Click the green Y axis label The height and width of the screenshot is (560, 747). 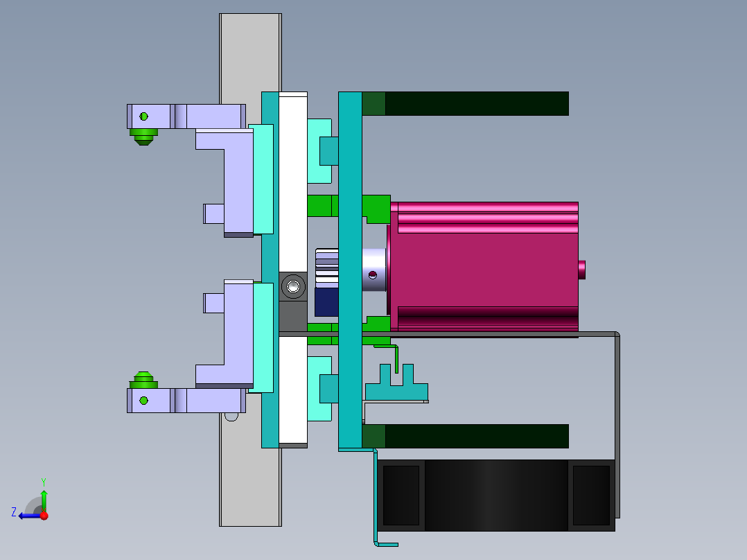tap(43, 481)
